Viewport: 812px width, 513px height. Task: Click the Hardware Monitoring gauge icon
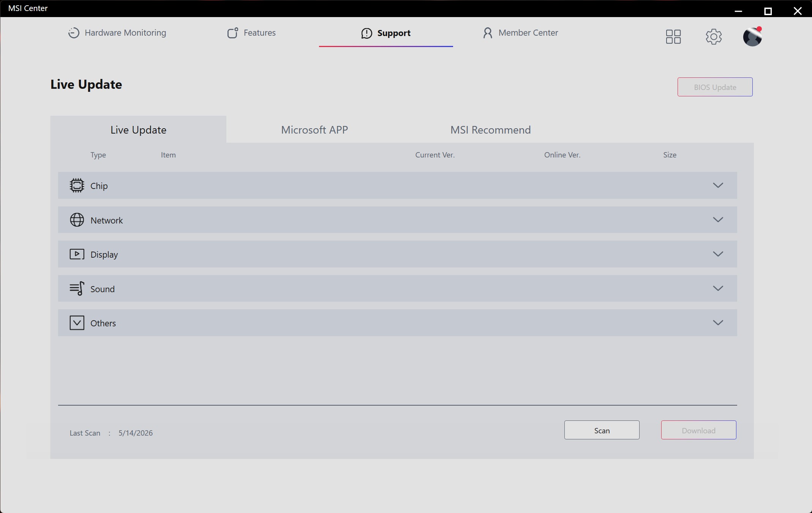click(74, 33)
